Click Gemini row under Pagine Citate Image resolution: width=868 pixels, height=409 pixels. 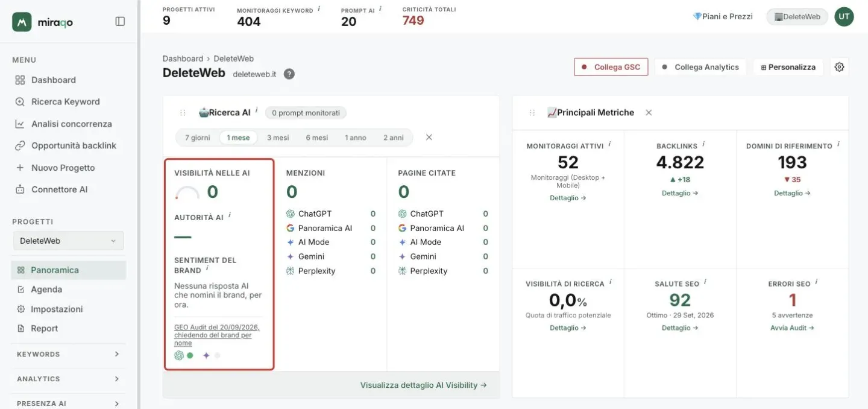click(x=443, y=256)
